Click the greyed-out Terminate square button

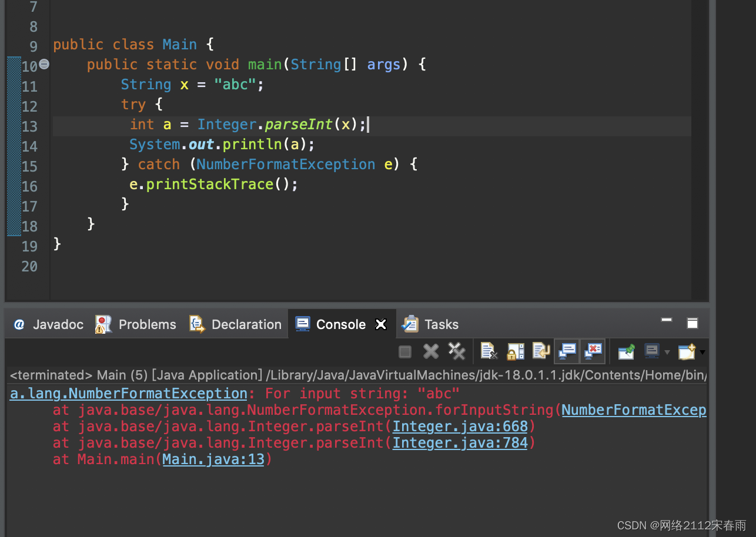[x=405, y=351]
